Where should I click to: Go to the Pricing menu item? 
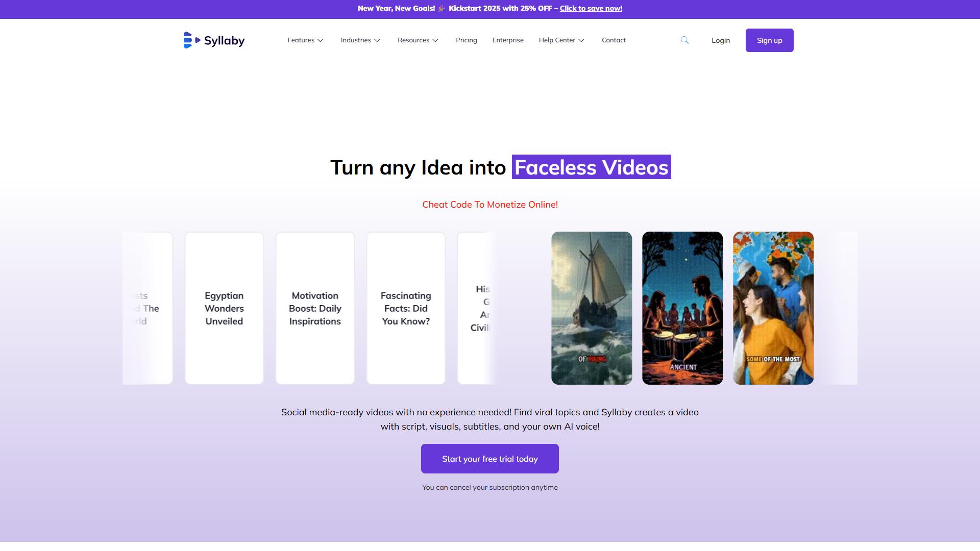pyautogui.click(x=467, y=40)
